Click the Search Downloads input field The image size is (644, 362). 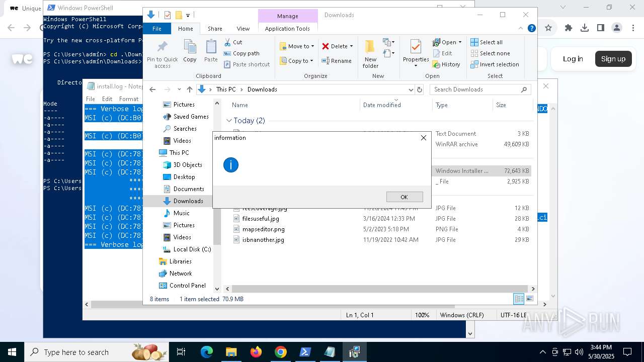(x=474, y=89)
